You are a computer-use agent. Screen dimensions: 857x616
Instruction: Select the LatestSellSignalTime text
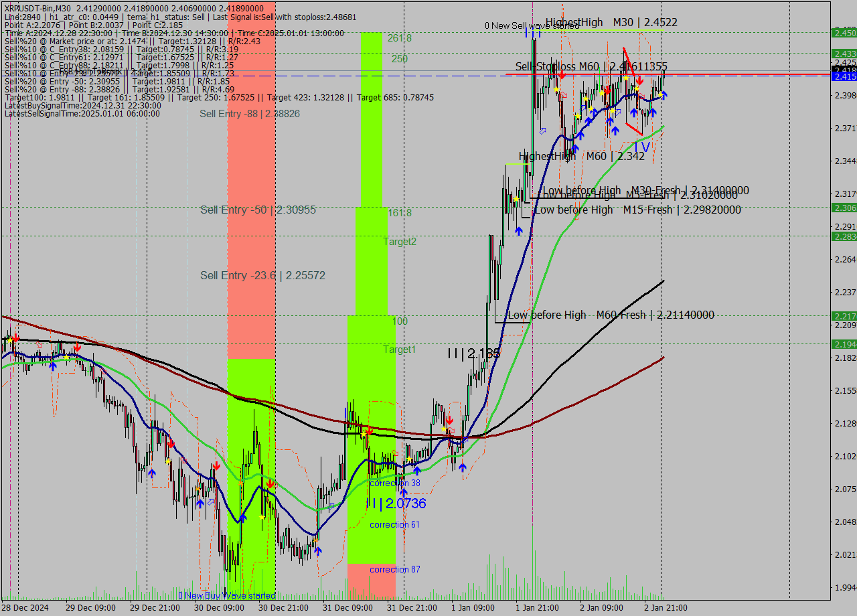point(82,113)
